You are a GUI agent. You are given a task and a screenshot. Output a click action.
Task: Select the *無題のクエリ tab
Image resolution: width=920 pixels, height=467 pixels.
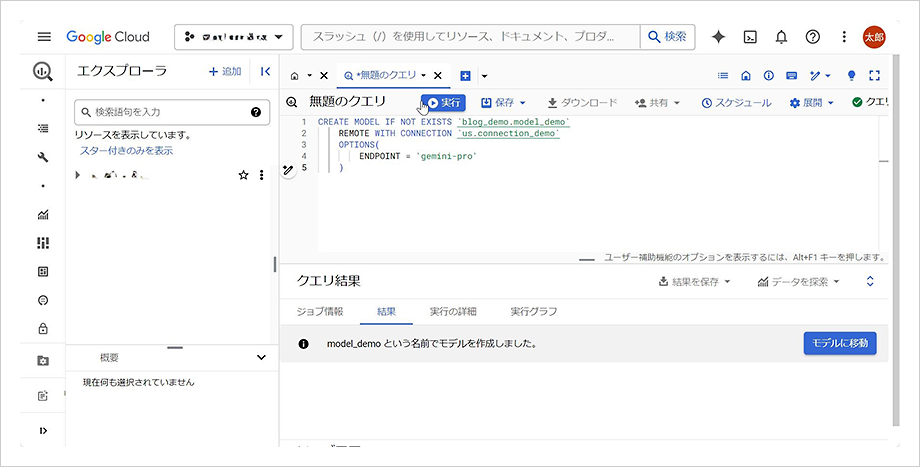[x=380, y=76]
